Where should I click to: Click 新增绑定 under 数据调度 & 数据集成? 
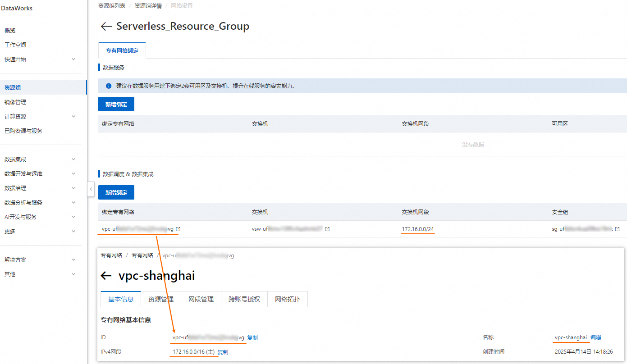pyautogui.click(x=116, y=192)
